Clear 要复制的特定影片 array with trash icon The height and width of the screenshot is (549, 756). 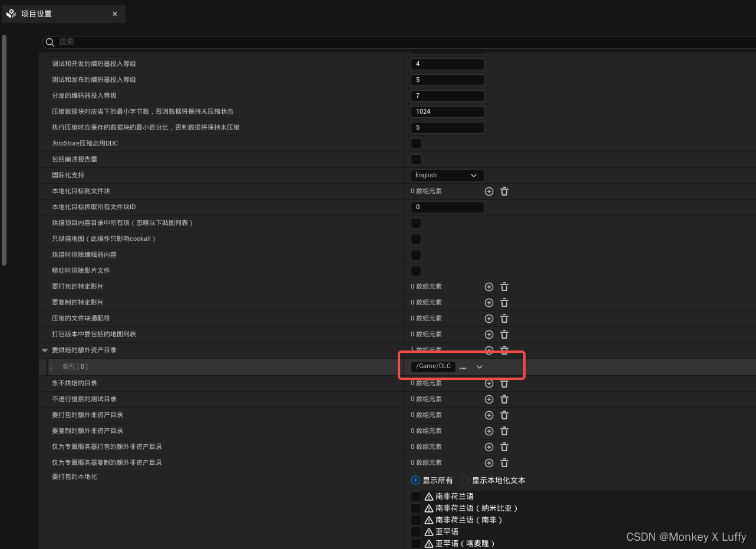coord(504,303)
